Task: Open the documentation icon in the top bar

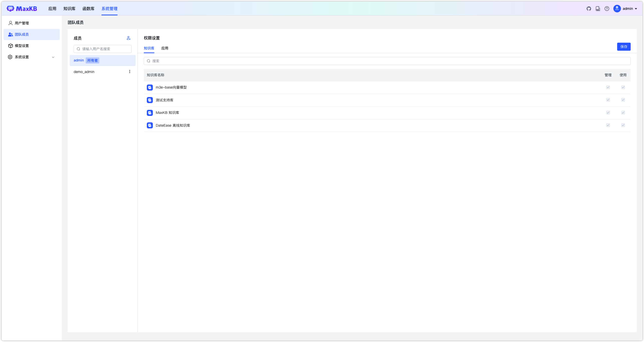Action: coord(598,8)
